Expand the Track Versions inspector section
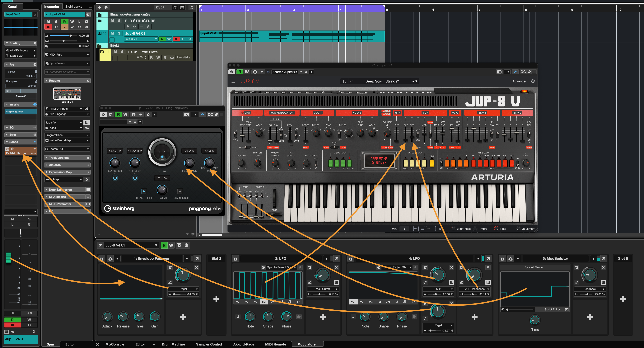644x348 pixels. click(59, 158)
